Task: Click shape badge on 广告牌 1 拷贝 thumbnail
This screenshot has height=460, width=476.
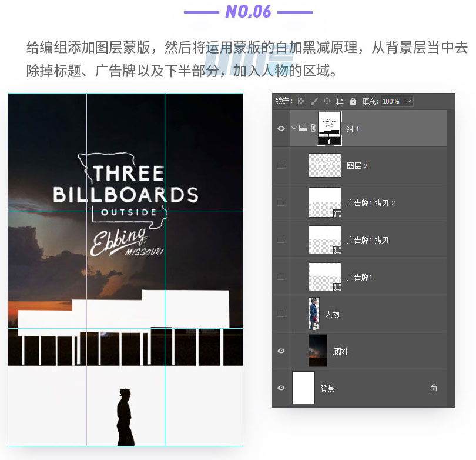Action: [337, 250]
